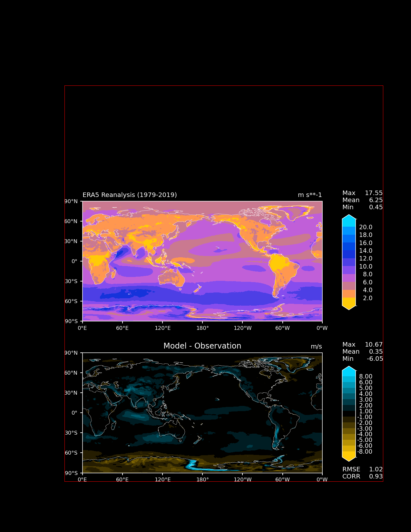Click the -1.00 tick on difference colorbar
The width and height of the screenshot is (411, 532).
[365, 417]
